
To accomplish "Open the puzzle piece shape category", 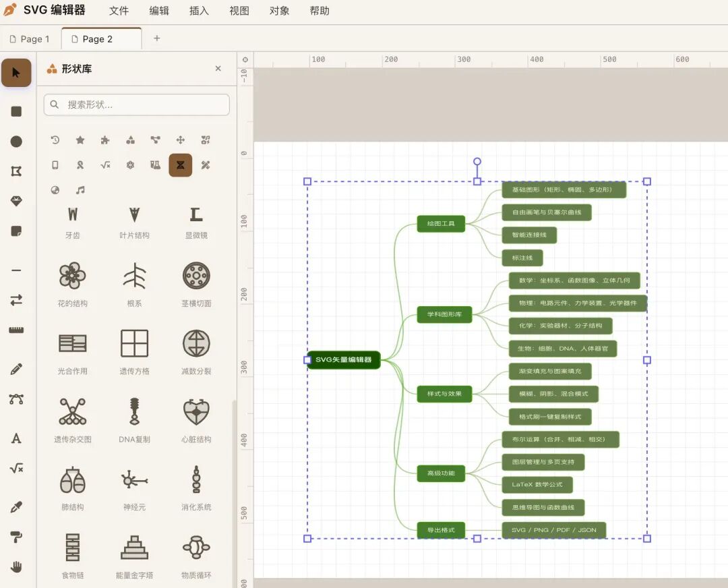I will coord(105,140).
